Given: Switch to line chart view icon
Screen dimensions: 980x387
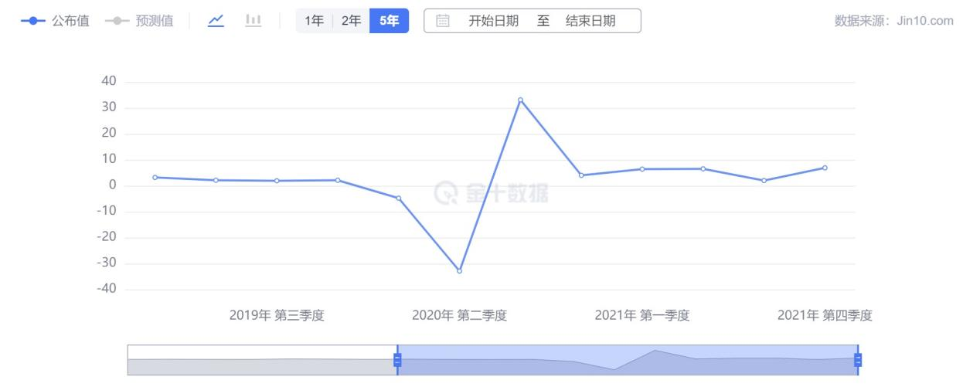Looking at the screenshot, I should click(216, 21).
